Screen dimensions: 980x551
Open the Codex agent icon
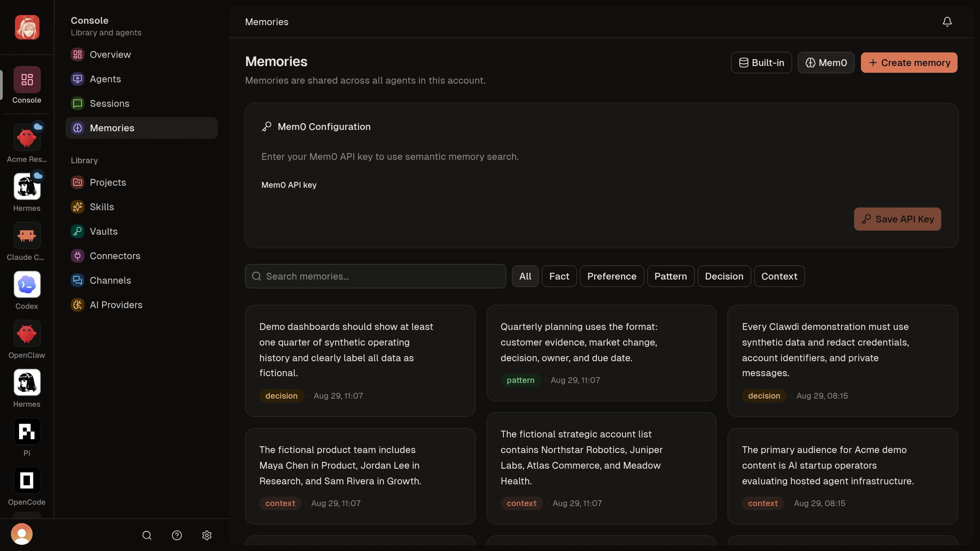pos(27,284)
